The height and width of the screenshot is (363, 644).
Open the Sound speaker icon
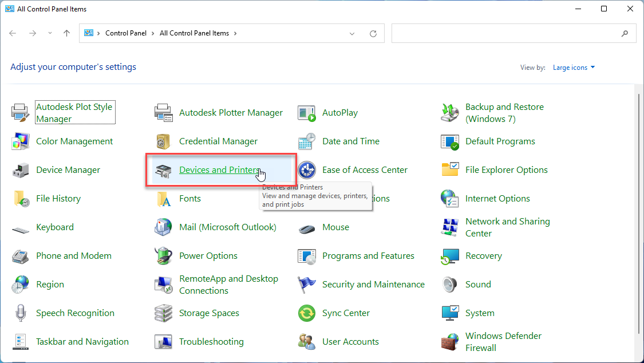450,284
